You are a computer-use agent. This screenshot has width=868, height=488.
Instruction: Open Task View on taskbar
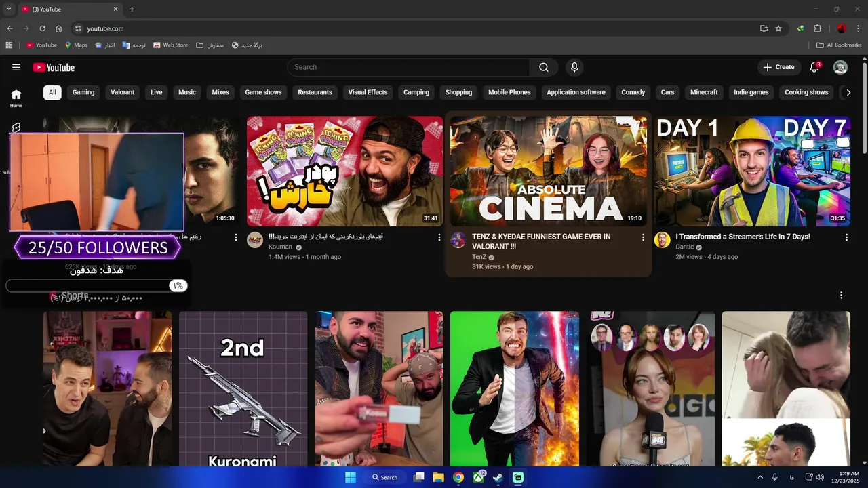point(419,477)
